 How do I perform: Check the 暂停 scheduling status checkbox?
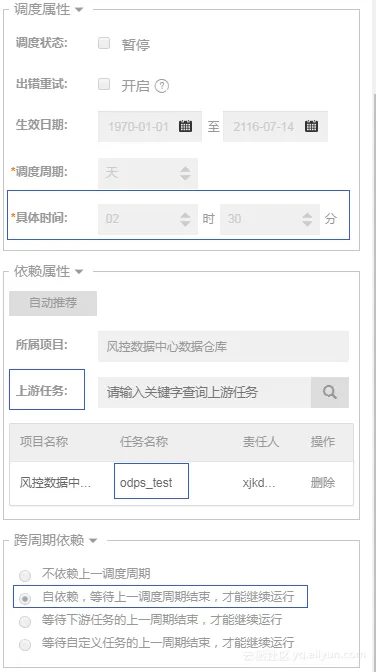click(x=104, y=43)
